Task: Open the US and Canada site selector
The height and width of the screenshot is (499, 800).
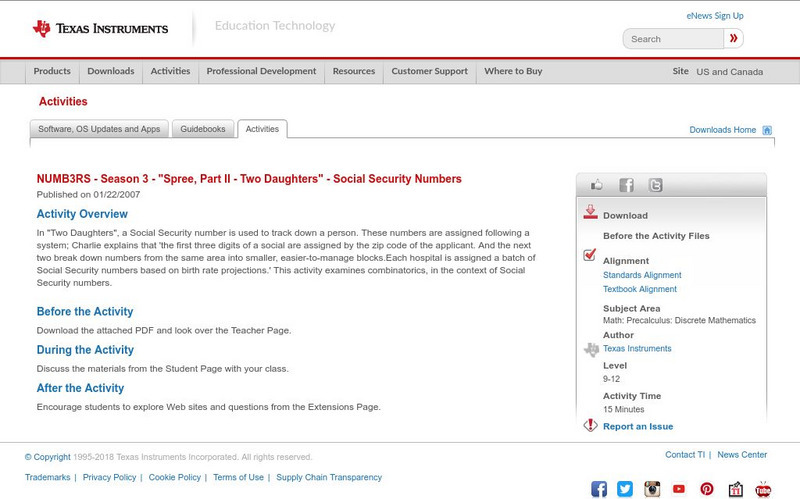Action: click(730, 72)
